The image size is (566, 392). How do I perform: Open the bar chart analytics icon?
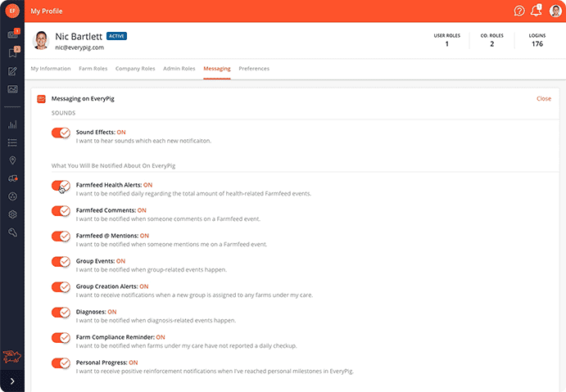click(x=12, y=124)
